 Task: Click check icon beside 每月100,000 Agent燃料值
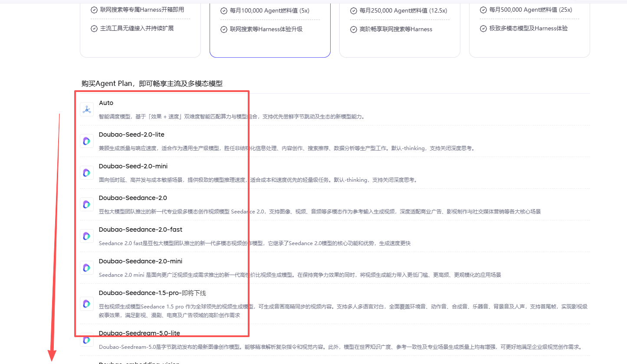(x=224, y=11)
